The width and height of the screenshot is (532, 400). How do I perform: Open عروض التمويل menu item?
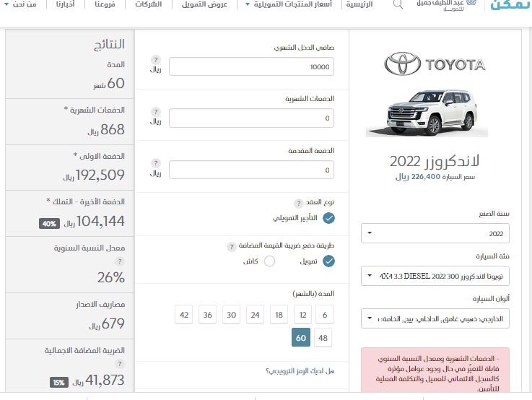pyautogui.click(x=204, y=4)
